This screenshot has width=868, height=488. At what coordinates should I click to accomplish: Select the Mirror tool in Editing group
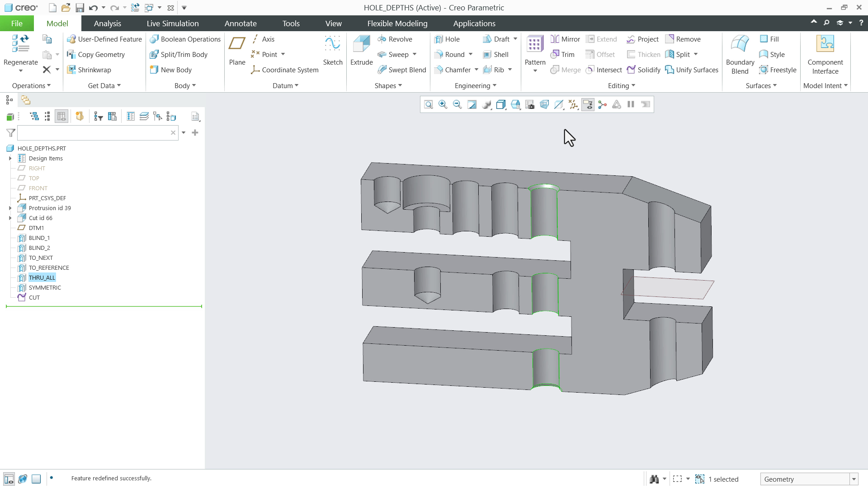[x=565, y=39]
